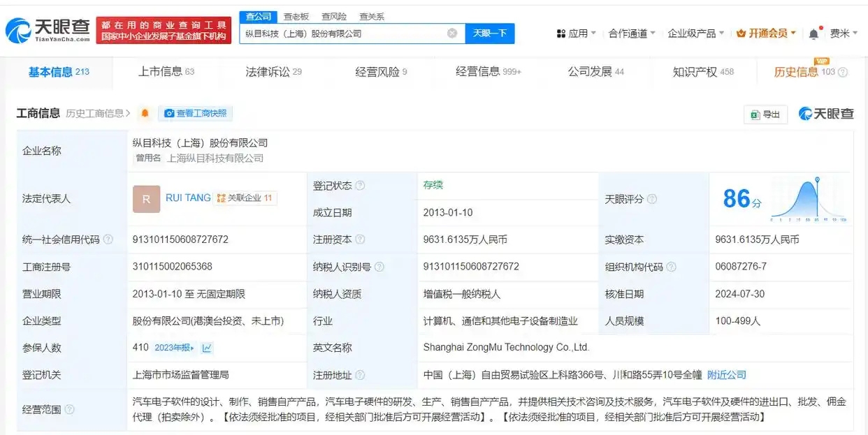The image size is (868, 435).
Task: Click help icon next to 天眼评分
Action: tap(652, 199)
